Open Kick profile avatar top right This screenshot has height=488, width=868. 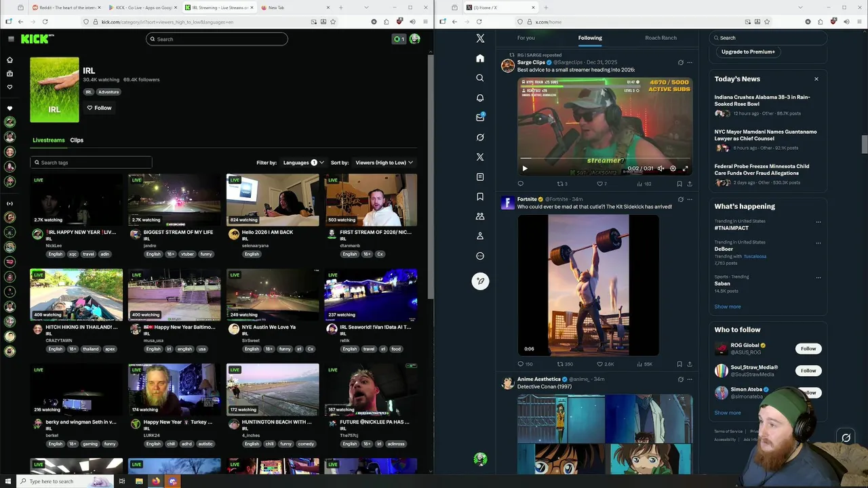pyautogui.click(x=414, y=39)
